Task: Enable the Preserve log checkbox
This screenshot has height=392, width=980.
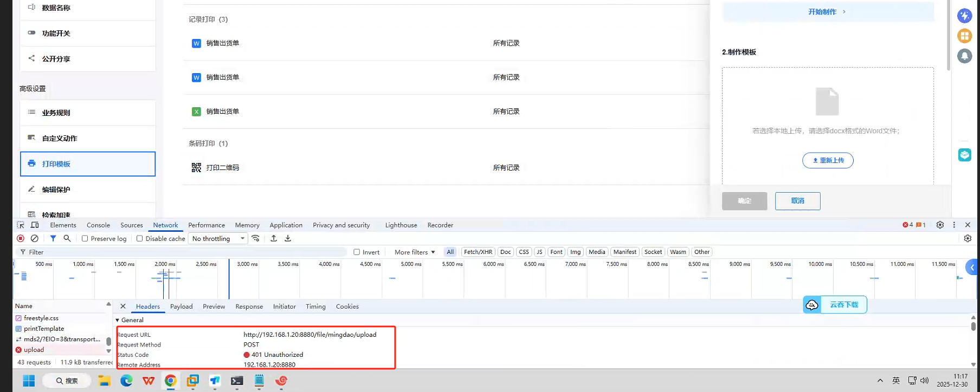Action: [85, 239]
